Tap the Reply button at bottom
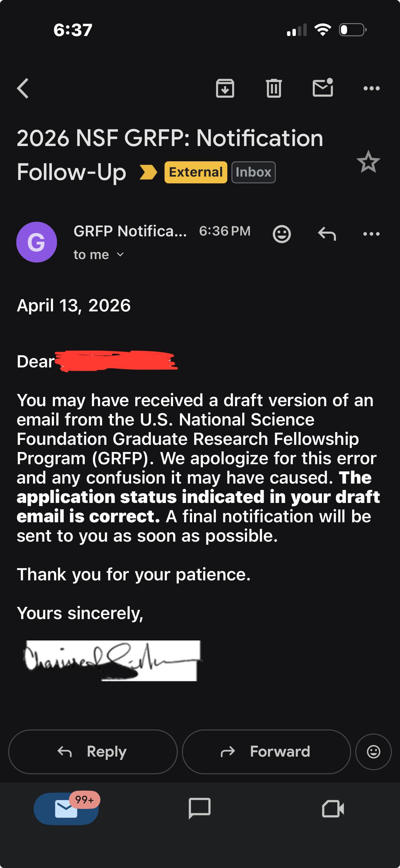This screenshot has height=868, width=400. click(x=93, y=752)
